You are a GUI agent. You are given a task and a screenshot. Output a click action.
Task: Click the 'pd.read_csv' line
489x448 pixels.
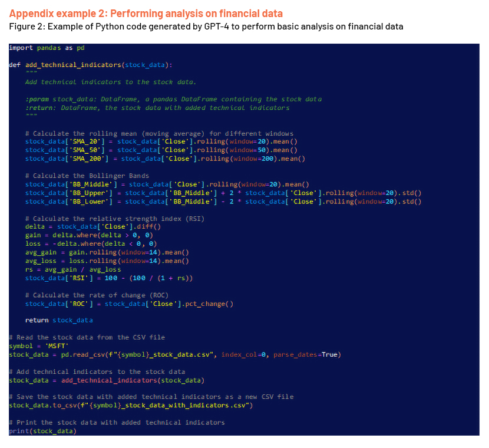click(x=175, y=355)
